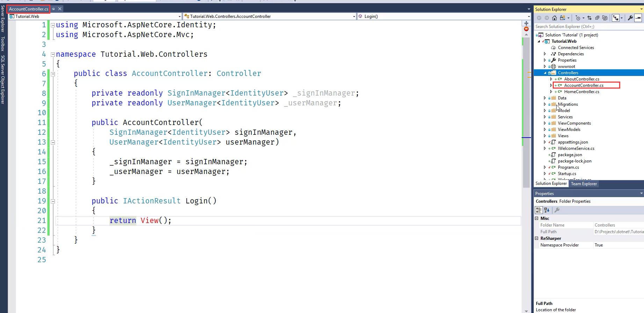Open the editor tab list dropdown
Viewport: 644px width, 313px height.
[529, 9]
